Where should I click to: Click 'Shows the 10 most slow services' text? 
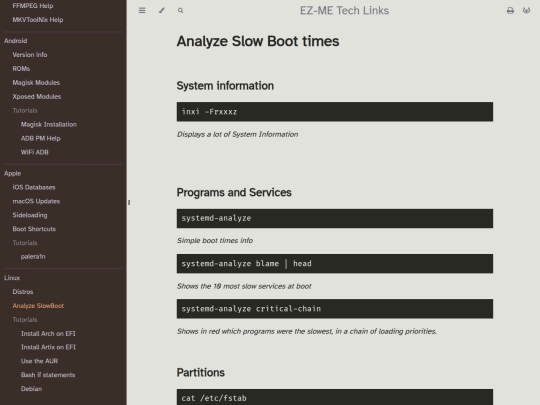244,286
